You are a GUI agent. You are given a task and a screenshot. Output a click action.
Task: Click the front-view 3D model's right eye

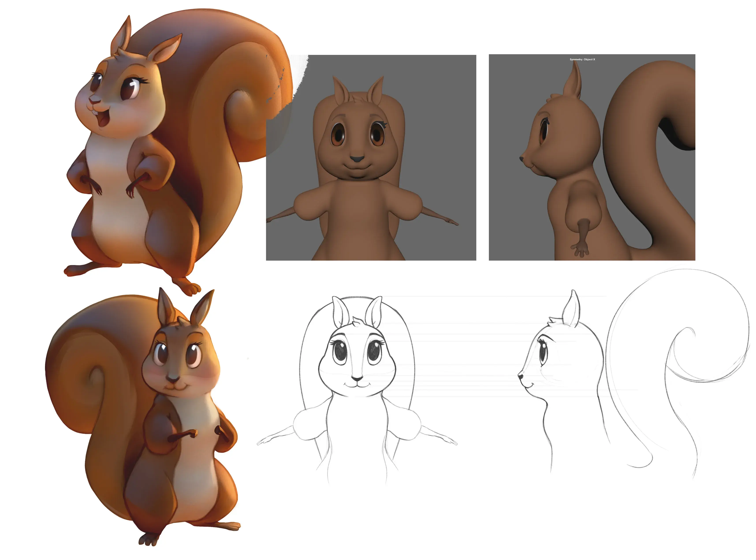378,134
